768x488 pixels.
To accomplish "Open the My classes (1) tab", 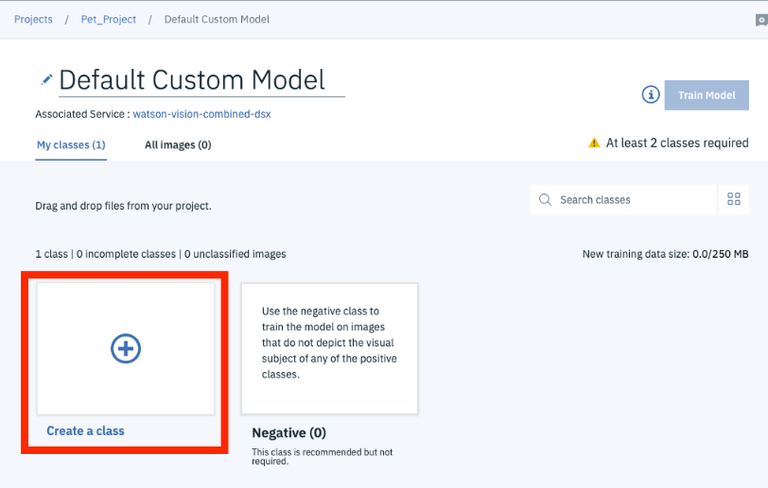I will click(71, 145).
